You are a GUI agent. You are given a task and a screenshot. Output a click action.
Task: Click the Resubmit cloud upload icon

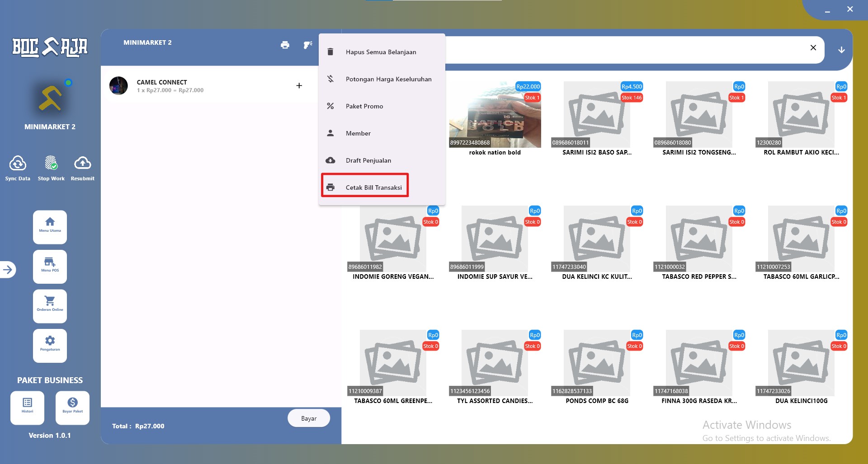tap(83, 163)
